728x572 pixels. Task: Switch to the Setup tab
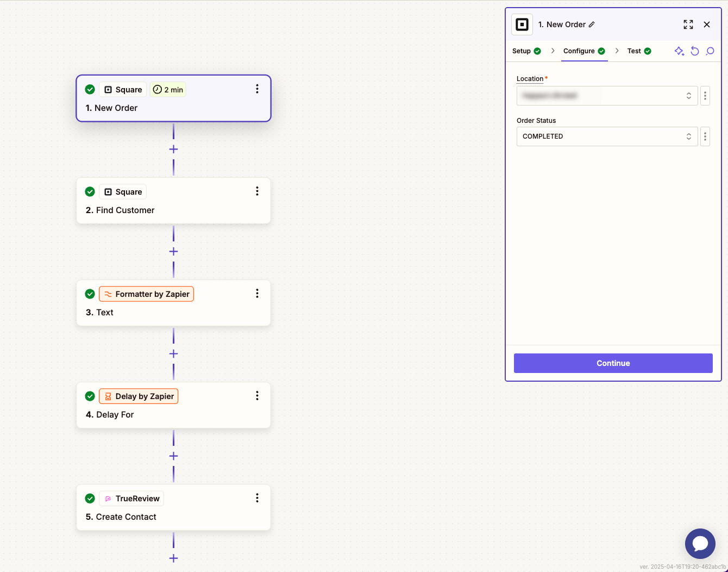pyautogui.click(x=526, y=51)
